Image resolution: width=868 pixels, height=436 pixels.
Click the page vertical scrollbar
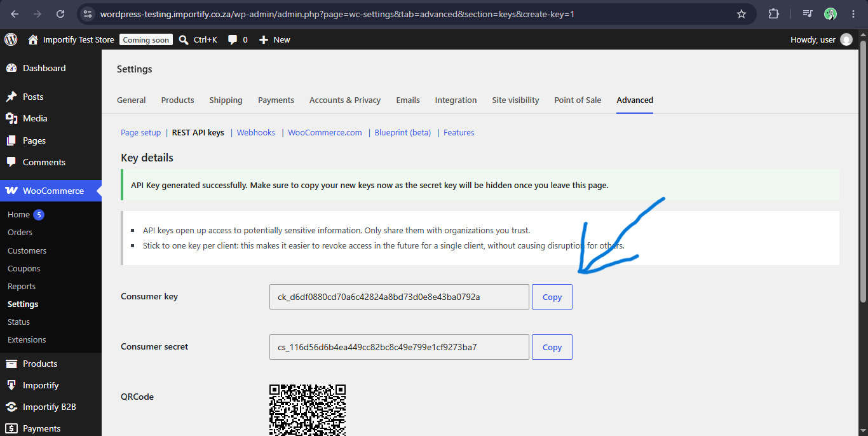pyautogui.click(x=862, y=172)
